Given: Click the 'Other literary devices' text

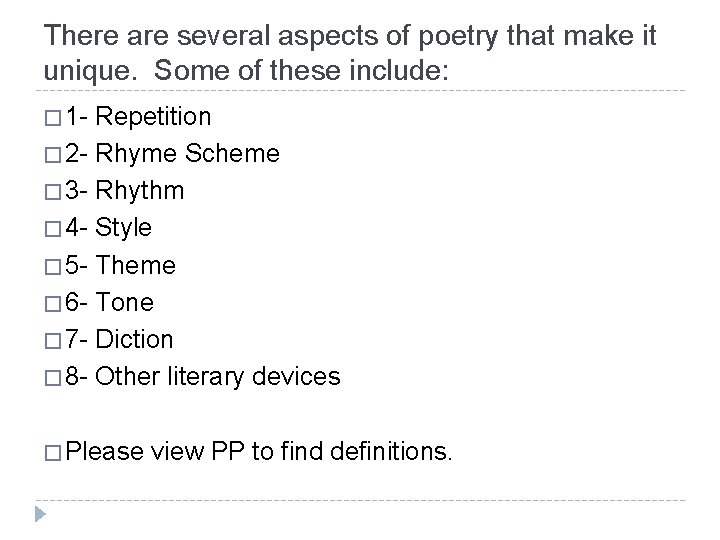Looking at the screenshot, I should 220,376.
